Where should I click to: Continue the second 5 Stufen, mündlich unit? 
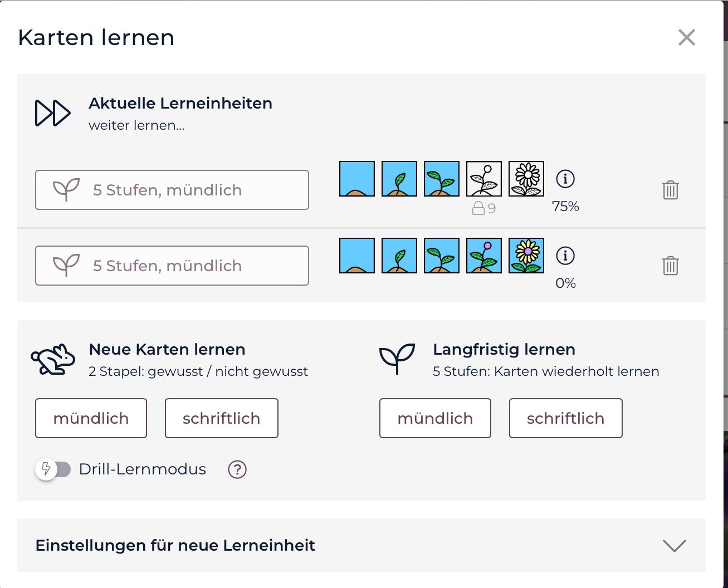click(172, 266)
